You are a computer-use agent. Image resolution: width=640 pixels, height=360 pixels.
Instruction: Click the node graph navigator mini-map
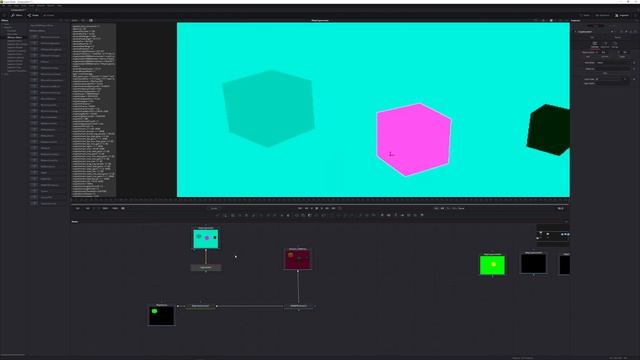pos(553,235)
